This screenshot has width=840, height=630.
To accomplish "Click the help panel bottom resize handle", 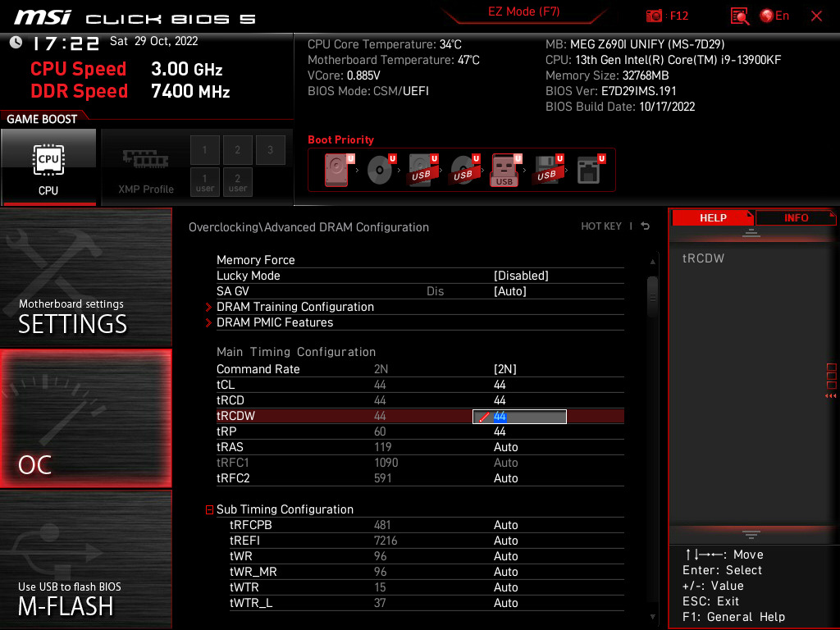I will [x=751, y=535].
